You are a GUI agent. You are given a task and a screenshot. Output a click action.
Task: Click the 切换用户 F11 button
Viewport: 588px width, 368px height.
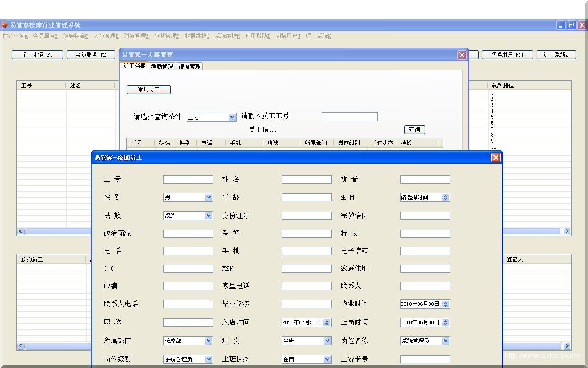tap(507, 54)
